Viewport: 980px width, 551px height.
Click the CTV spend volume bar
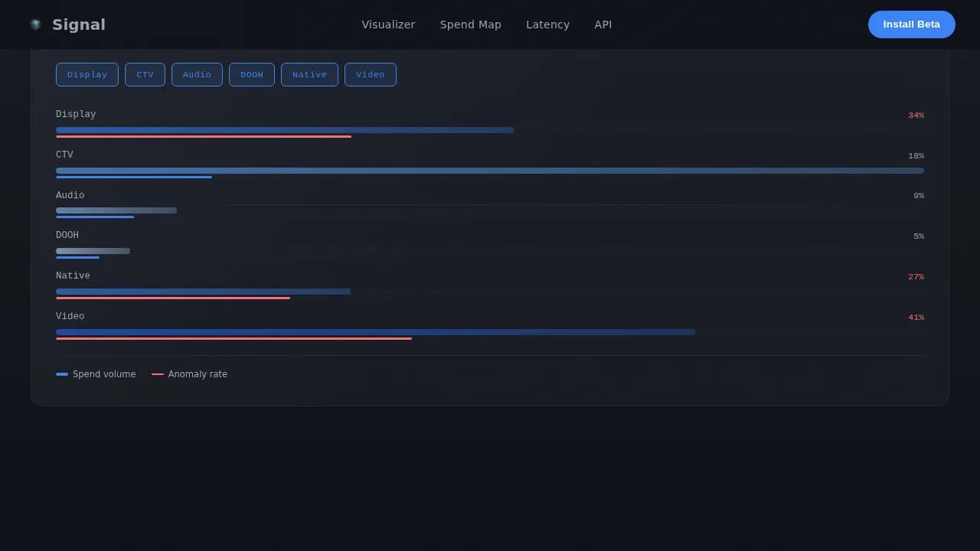tap(489, 171)
